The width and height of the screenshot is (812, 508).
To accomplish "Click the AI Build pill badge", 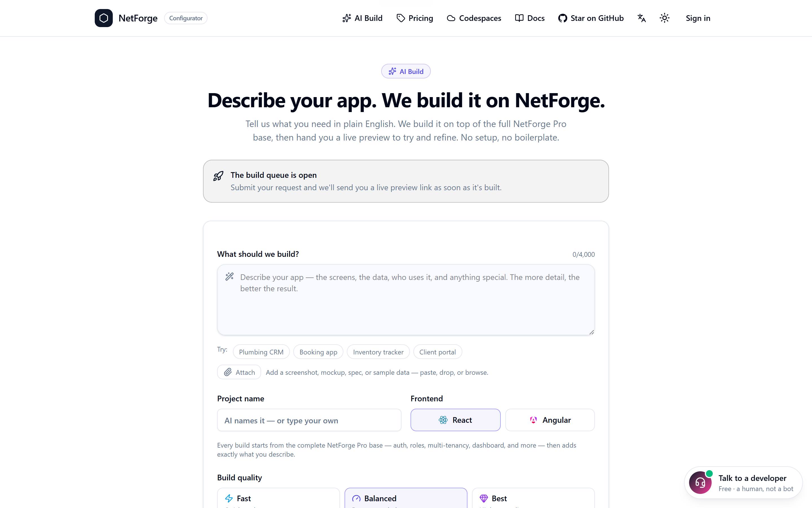I will [x=406, y=71].
